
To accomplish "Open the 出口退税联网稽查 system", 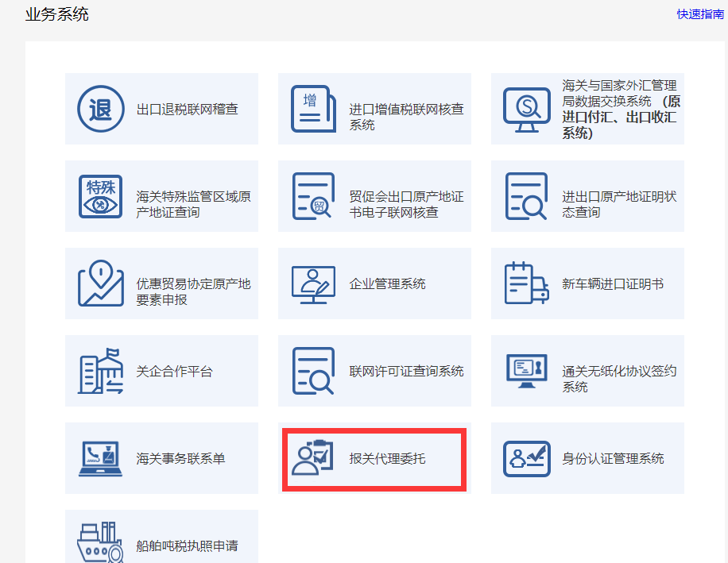I will pos(161,109).
